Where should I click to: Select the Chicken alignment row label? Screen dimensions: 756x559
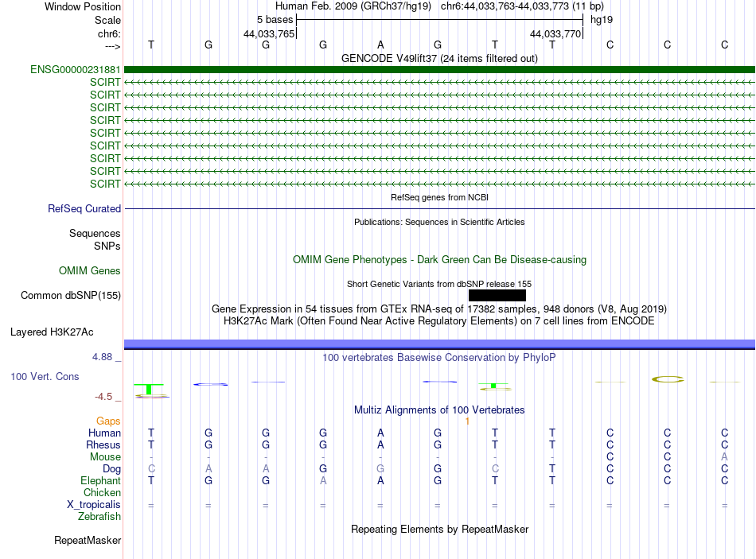pyautogui.click(x=102, y=492)
